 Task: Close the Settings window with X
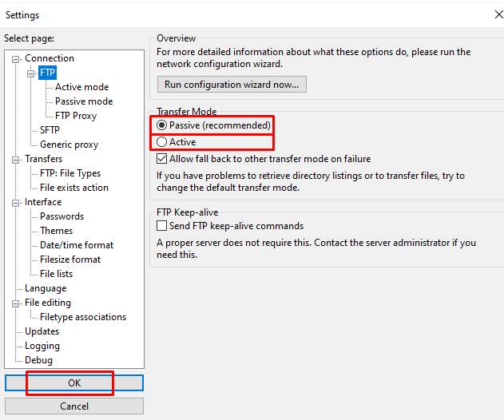point(498,14)
